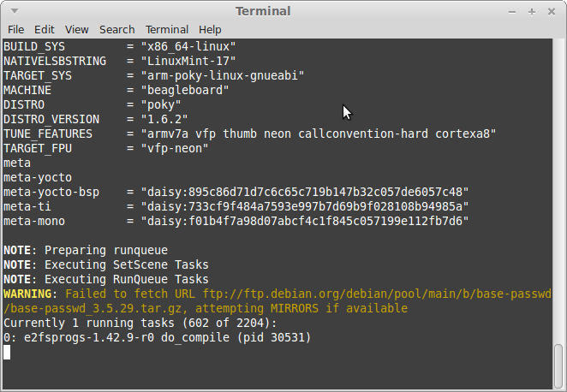The image size is (567, 392).
Task: Click the terminal cursor block
Action: coord(7,353)
